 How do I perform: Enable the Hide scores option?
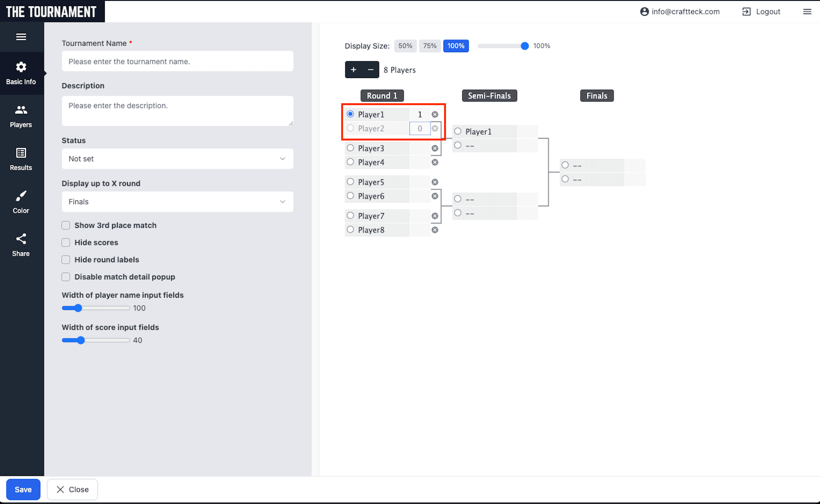point(66,242)
